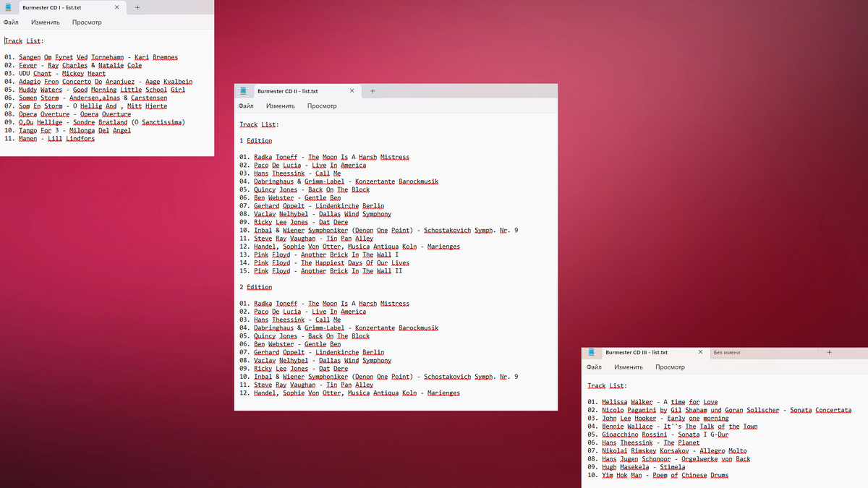This screenshot has width=868, height=488.
Task: Click the 'Nikolai Rimskey Korsakov - Allegro Molto' line
Action: click(667, 450)
